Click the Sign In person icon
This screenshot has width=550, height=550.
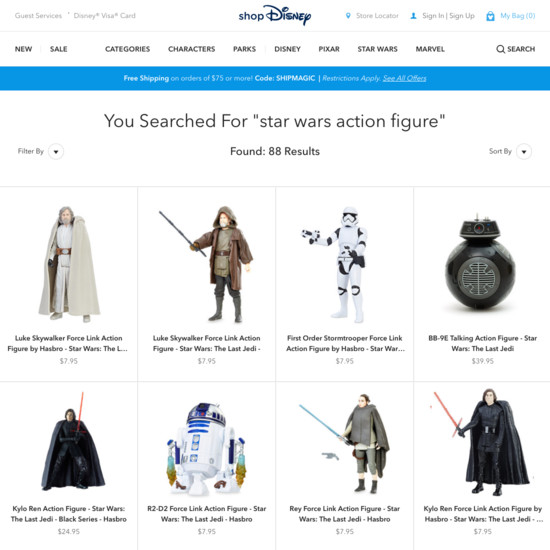click(x=414, y=16)
